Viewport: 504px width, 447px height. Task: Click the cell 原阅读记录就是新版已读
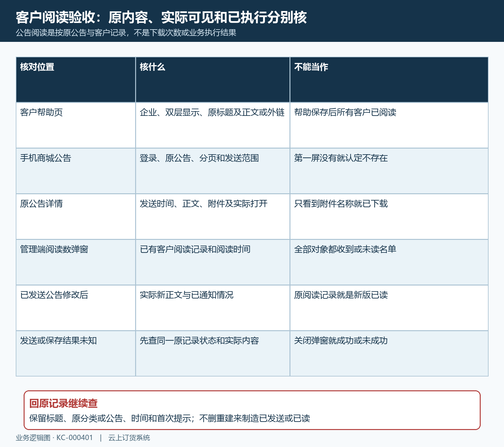(389, 308)
